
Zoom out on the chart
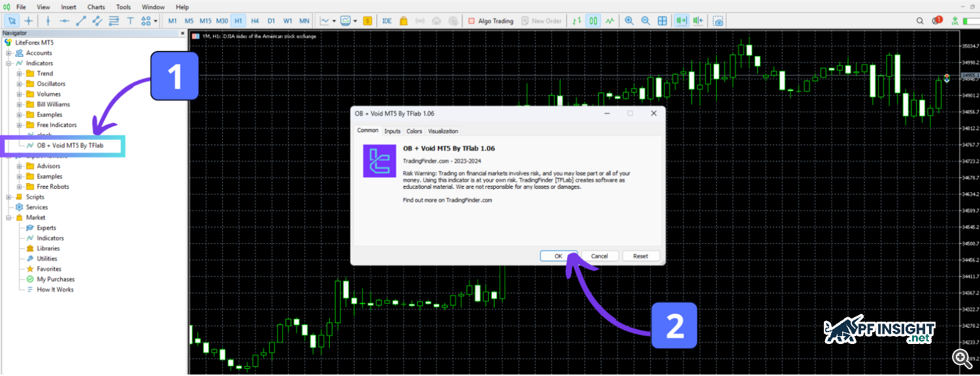645,21
